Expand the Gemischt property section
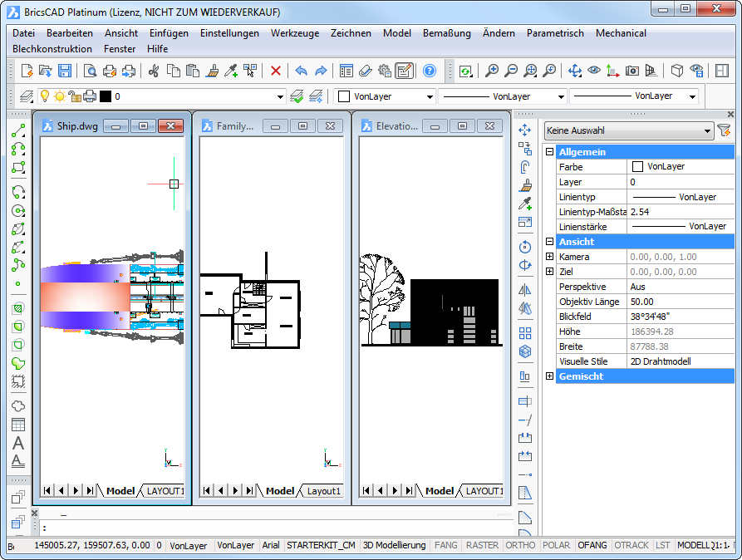Image resolution: width=742 pixels, height=560 pixels. tap(549, 376)
